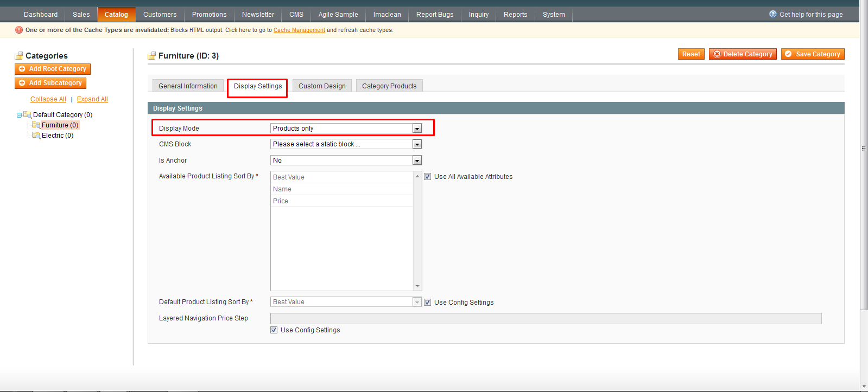The width and height of the screenshot is (868, 392).
Task: Click the help question mark icon
Action: point(773,14)
